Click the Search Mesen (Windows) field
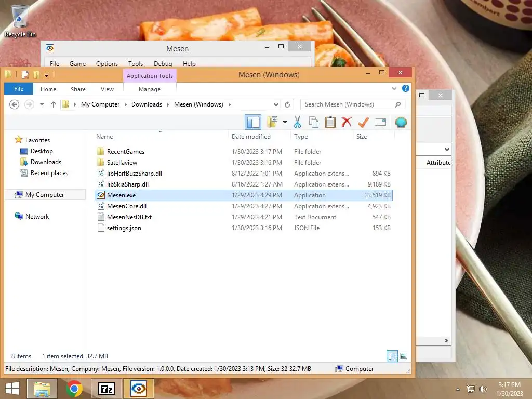 (353, 104)
